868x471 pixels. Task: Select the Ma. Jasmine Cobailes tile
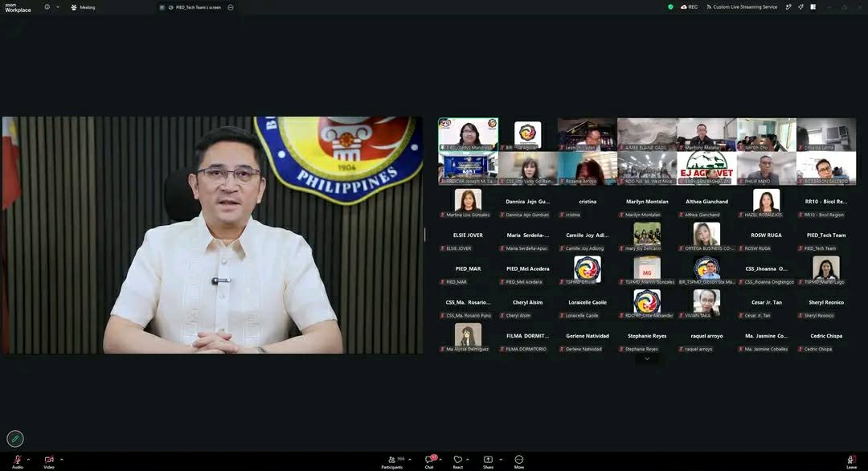click(x=766, y=338)
